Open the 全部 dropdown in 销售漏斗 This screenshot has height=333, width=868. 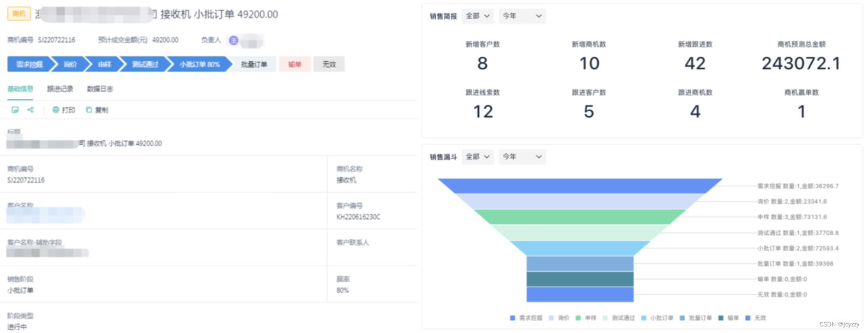[x=478, y=157]
